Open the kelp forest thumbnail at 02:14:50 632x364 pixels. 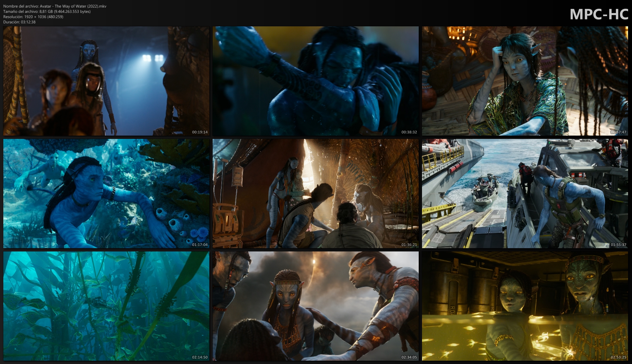click(x=106, y=306)
